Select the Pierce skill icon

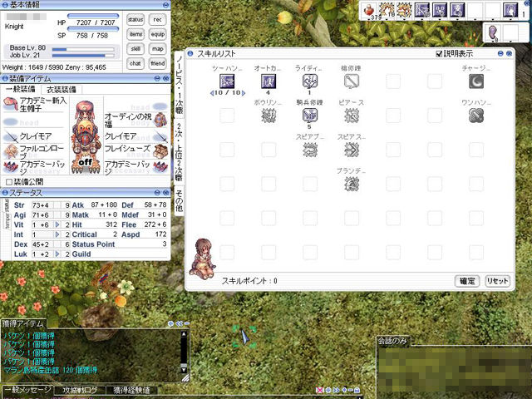click(351, 116)
